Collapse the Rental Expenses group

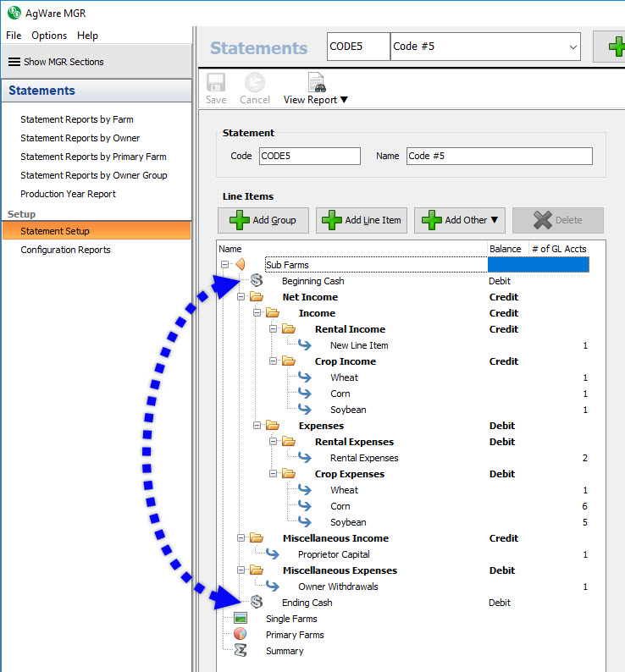[x=274, y=442]
